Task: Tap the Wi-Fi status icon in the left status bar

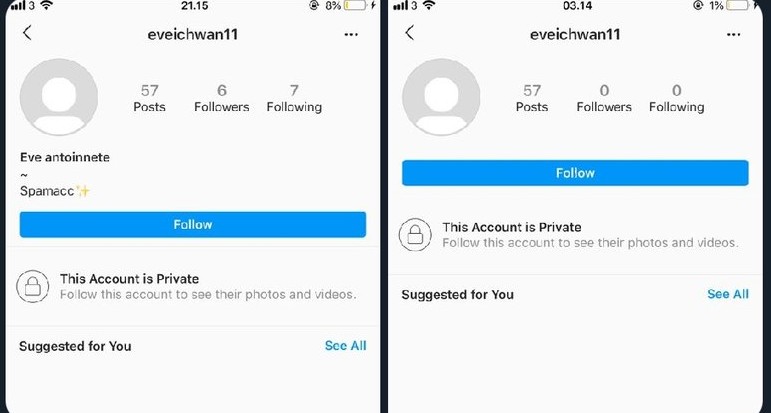Action: click(47, 5)
